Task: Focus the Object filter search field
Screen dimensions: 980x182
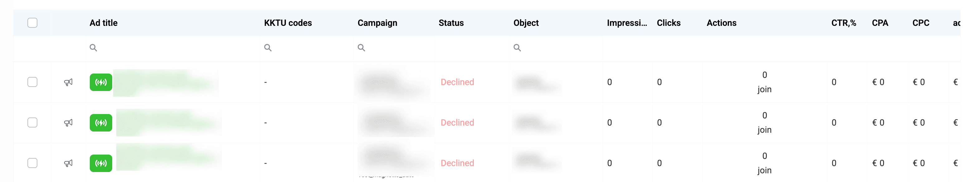Action: [555, 48]
